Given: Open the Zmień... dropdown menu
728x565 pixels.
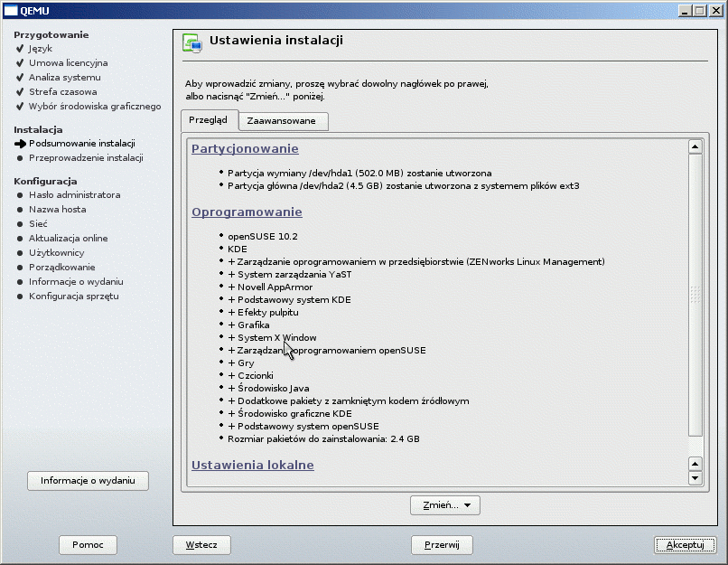Looking at the screenshot, I should (444, 504).
